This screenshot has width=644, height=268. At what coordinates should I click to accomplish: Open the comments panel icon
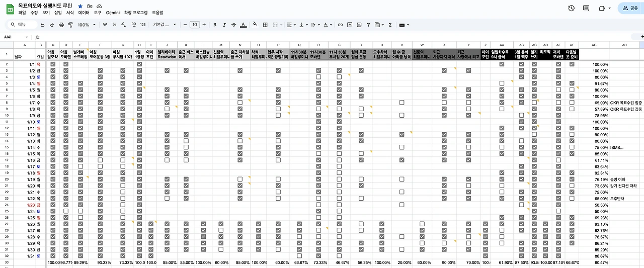click(586, 8)
